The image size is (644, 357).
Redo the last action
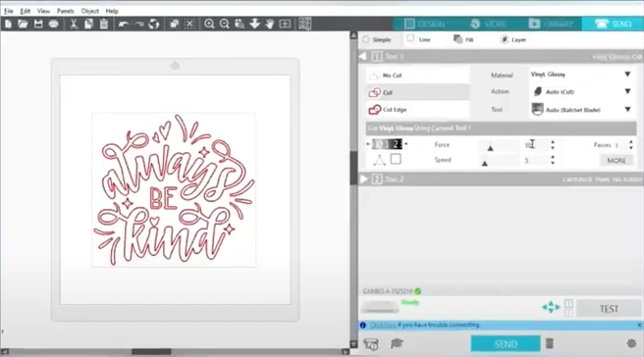click(139, 25)
